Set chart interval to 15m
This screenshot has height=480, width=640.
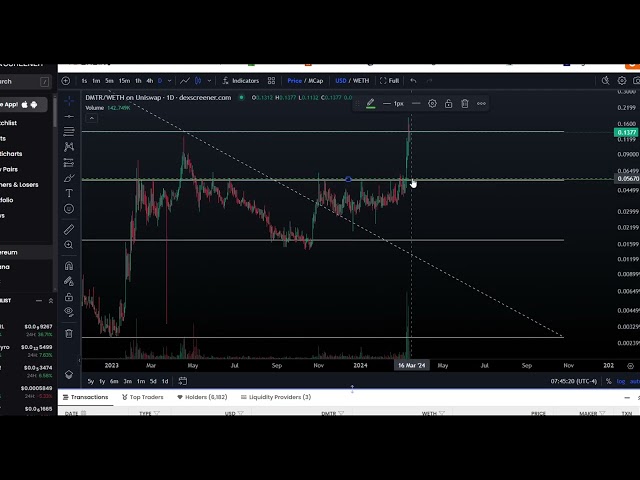(124, 80)
